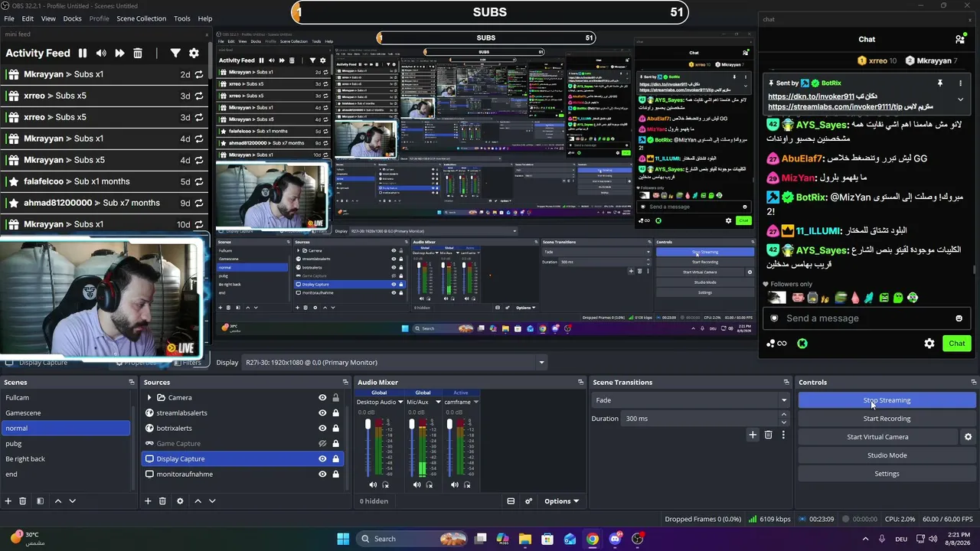Toggle visibility of Camera source group
Image resolution: width=980 pixels, height=551 pixels.
322,398
